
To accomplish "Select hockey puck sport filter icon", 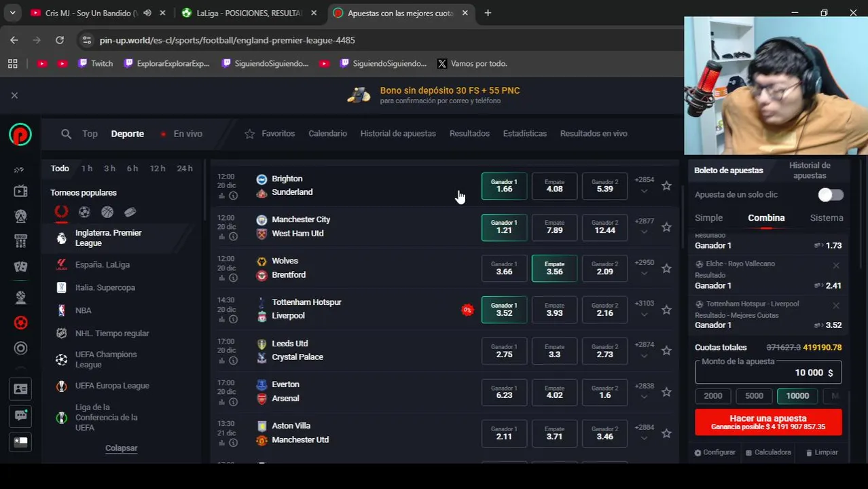I will (130, 212).
